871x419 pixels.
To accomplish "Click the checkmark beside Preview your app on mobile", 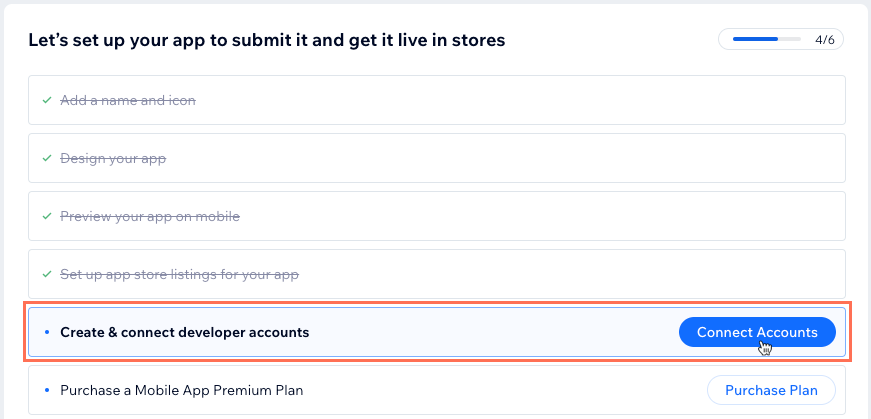I will pos(47,216).
